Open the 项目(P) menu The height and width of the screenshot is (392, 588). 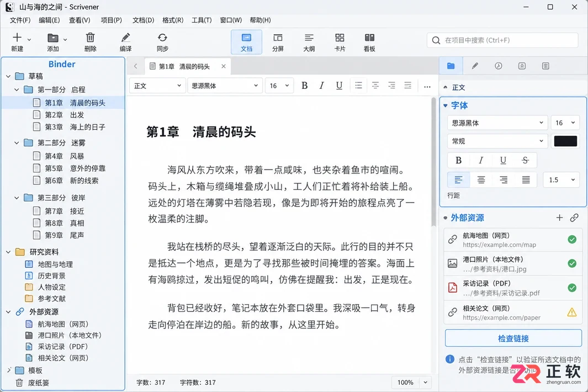tap(112, 20)
